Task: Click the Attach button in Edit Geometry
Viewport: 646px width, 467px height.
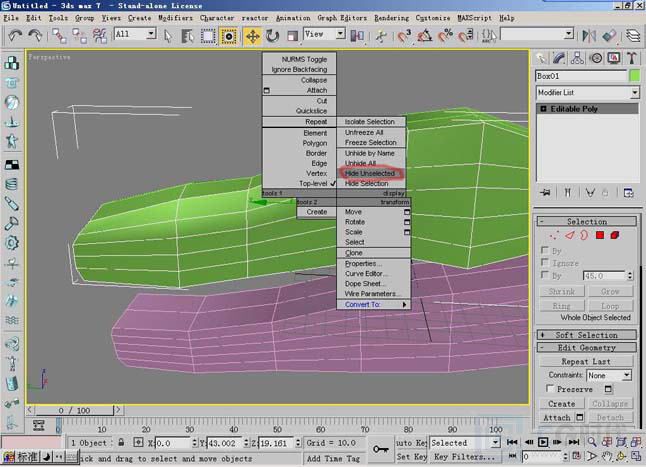Action: click(557, 417)
